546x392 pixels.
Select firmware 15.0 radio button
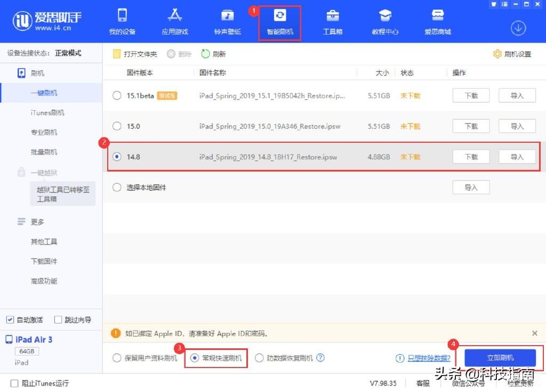coord(117,126)
